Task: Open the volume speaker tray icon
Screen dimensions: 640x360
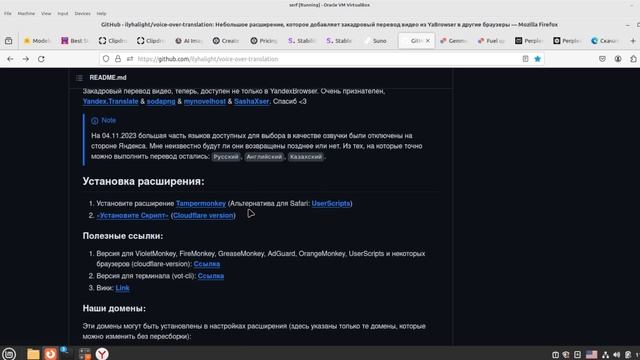Action: (616, 355)
